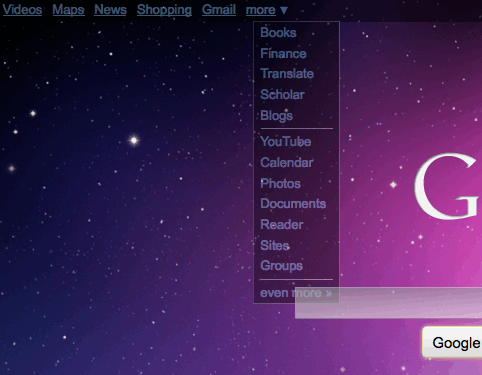Select Photos in the dropdown list
This screenshot has height=375, width=482.
coord(280,184)
